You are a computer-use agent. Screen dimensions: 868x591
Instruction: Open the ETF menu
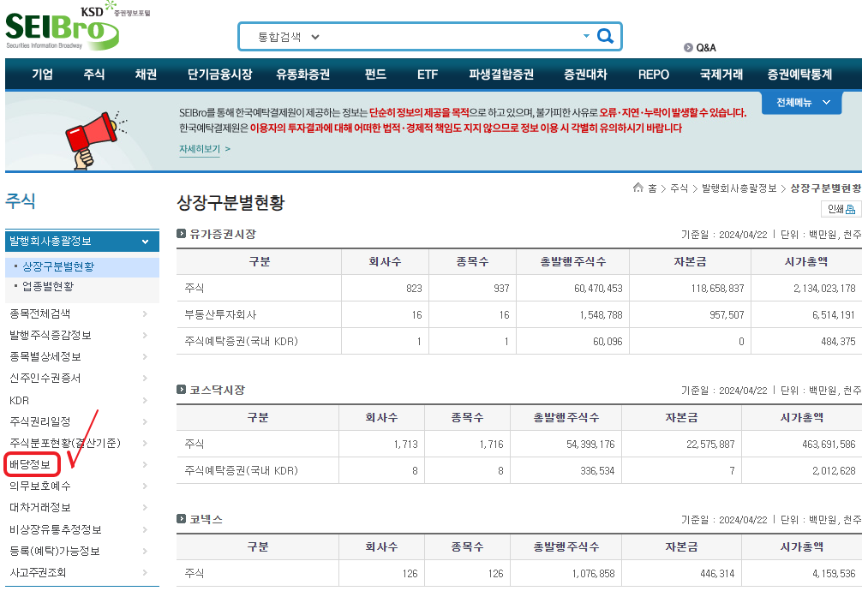click(x=427, y=75)
